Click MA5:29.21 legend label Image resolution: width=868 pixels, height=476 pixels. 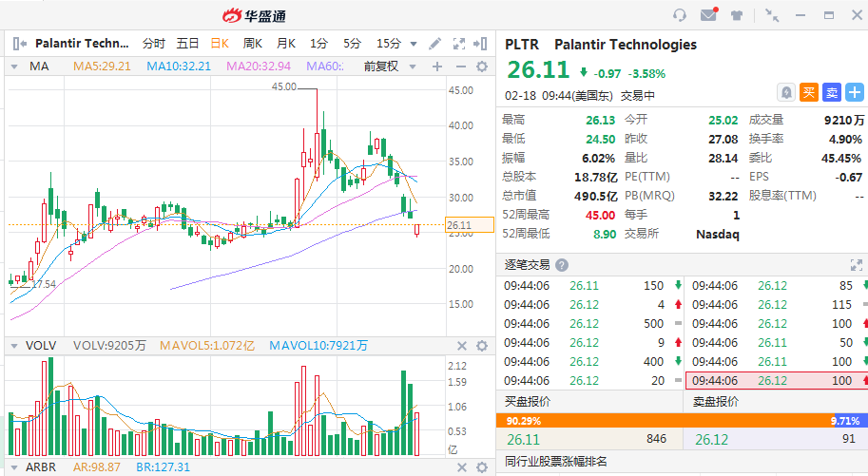tap(102, 67)
